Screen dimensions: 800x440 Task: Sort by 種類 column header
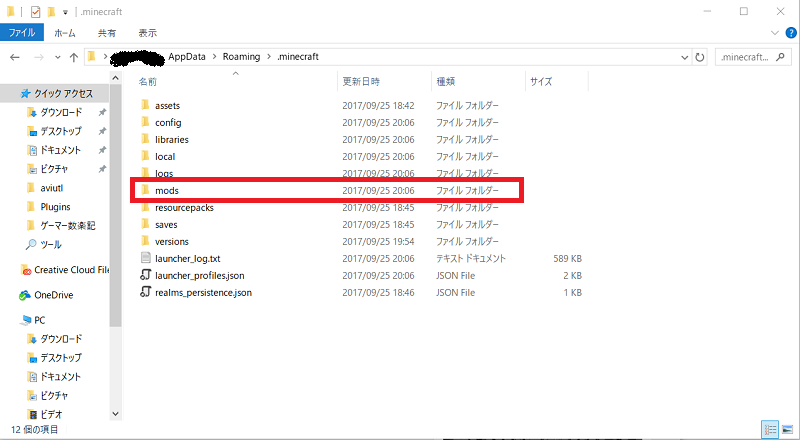click(445, 82)
